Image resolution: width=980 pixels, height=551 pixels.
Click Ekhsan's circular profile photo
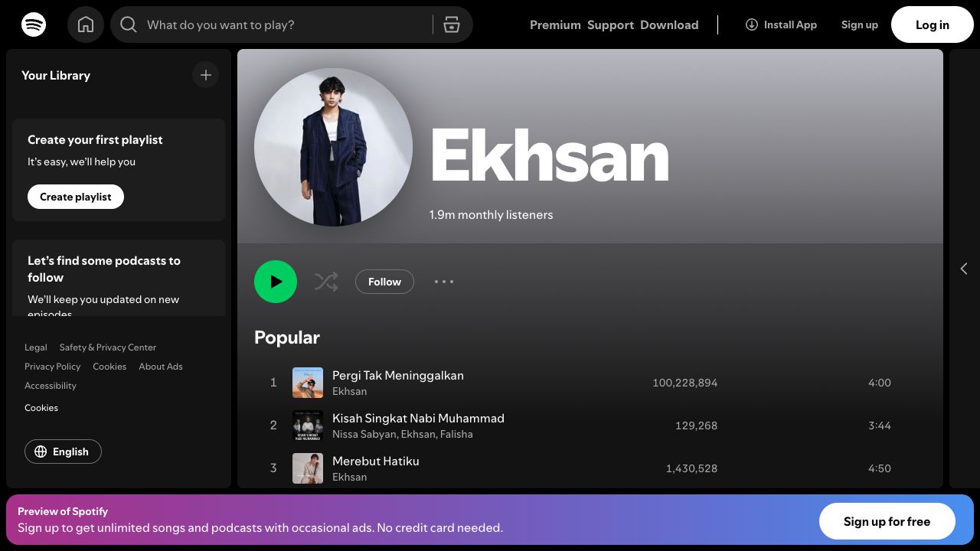pyautogui.click(x=333, y=147)
